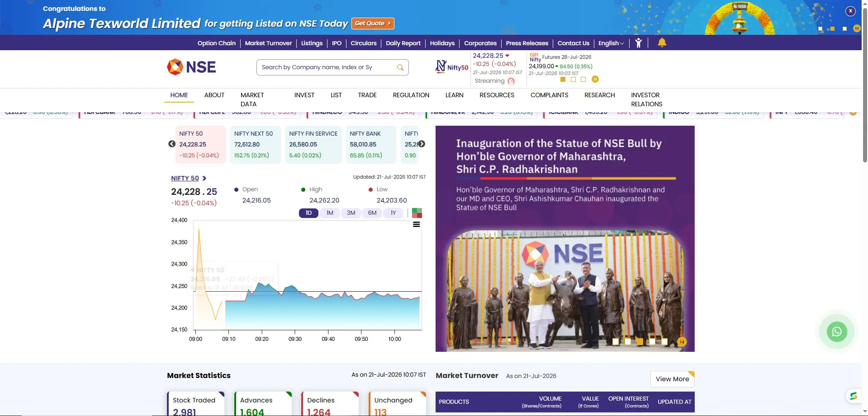
Task: Select first news slideshow dot
Action: [616, 342]
